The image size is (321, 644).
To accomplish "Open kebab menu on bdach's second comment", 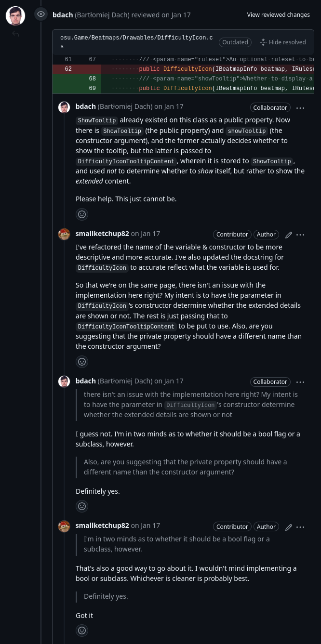I will coord(300,382).
